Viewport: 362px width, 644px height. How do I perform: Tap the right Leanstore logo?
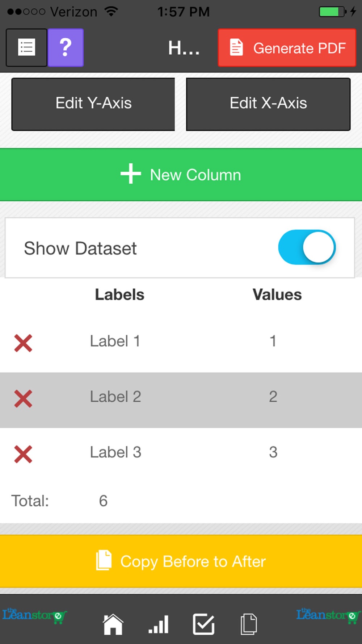328,615
